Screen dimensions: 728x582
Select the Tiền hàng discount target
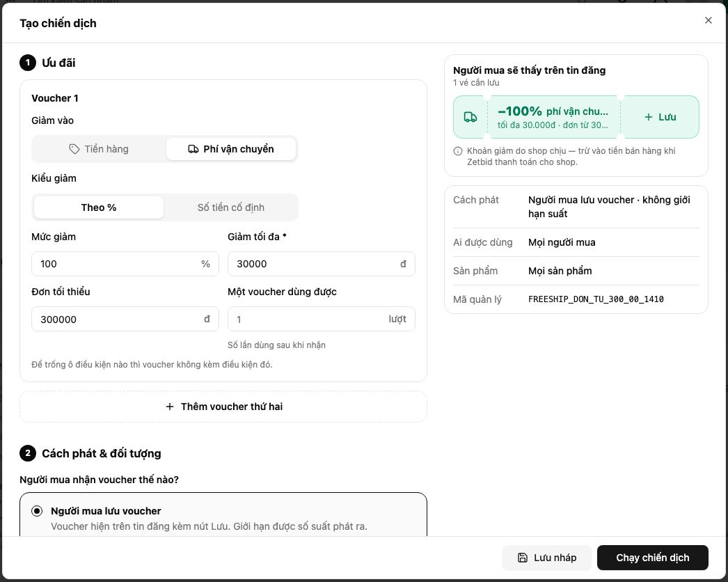[x=99, y=149]
